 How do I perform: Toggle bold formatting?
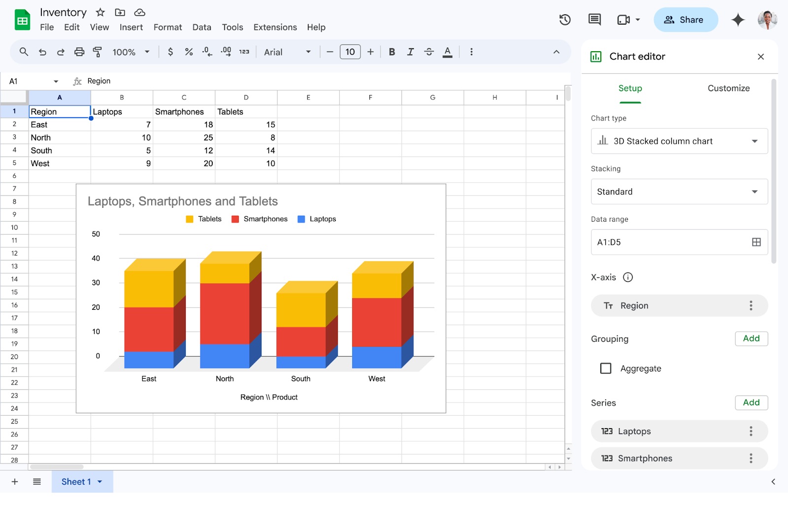[392, 52]
